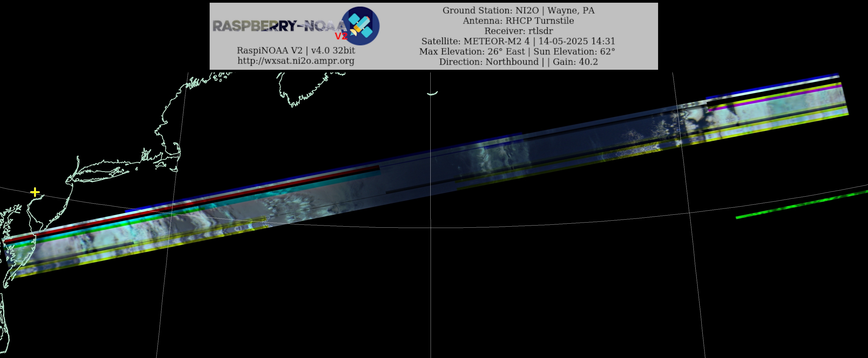Click the '14-05-2025 14:31' date text

point(577,41)
